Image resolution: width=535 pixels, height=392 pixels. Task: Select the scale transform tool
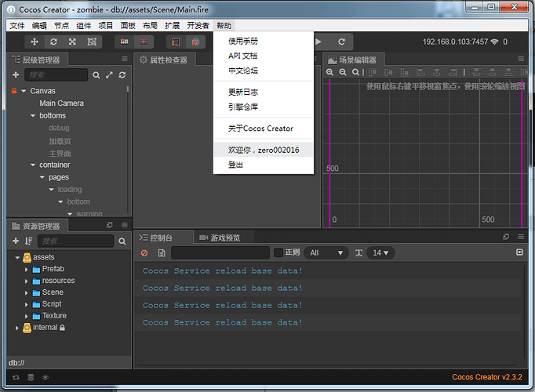pyautogui.click(x=72, y=42)
